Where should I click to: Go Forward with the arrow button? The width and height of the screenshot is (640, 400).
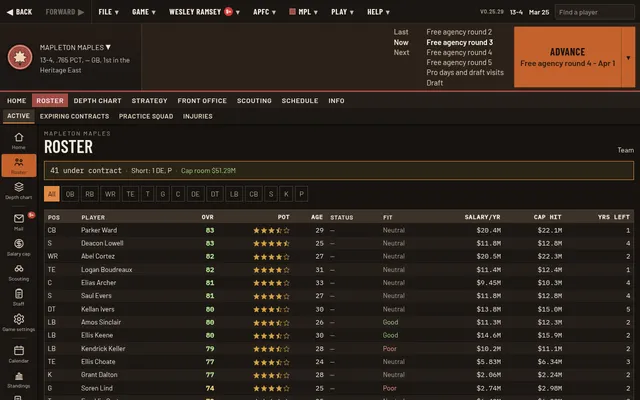pos(64,12)
